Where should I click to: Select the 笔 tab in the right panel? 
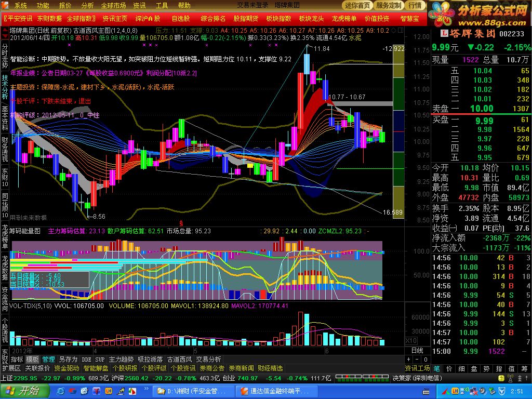pos(437,368)
